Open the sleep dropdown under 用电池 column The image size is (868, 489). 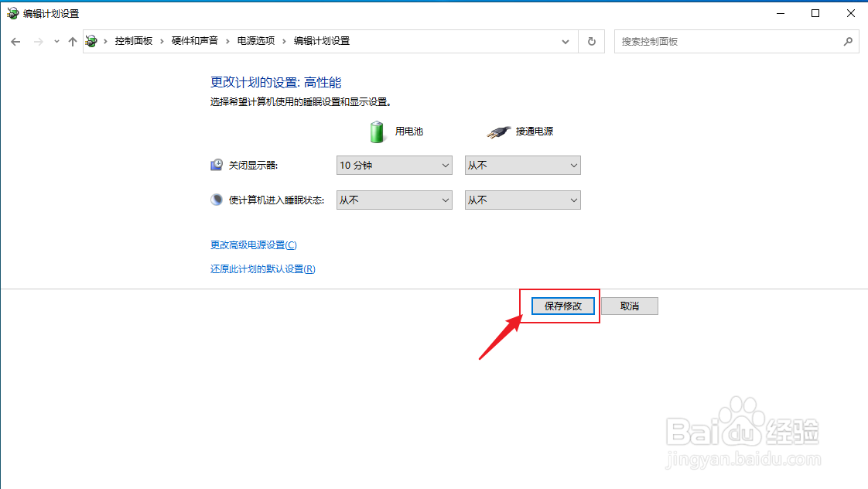pos(394,200)
